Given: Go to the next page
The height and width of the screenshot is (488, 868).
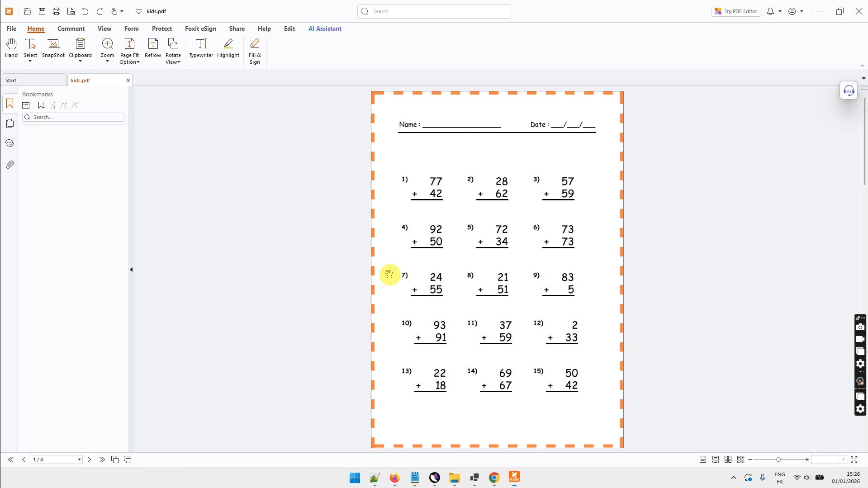Looking at the screenshot, I should click(x=89, y=460).
